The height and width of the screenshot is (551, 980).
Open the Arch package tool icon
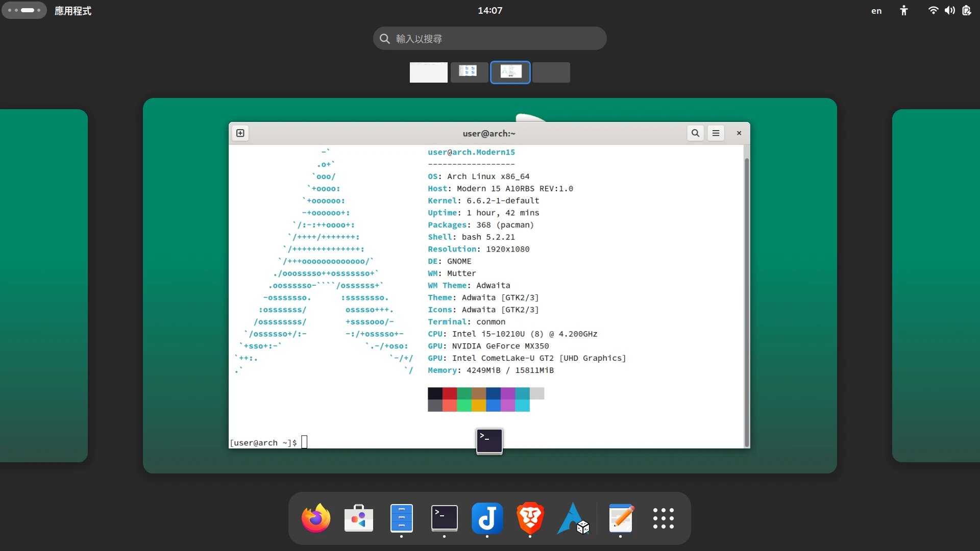tap(573, 518)
